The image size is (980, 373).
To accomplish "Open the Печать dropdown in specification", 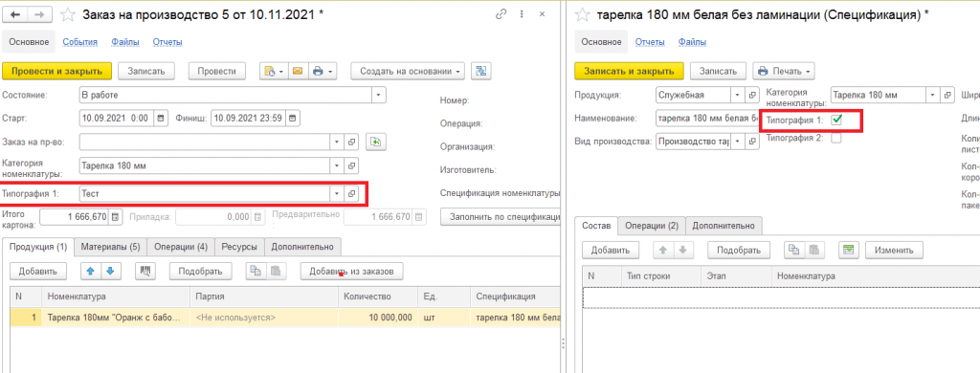I will [785, 71].
